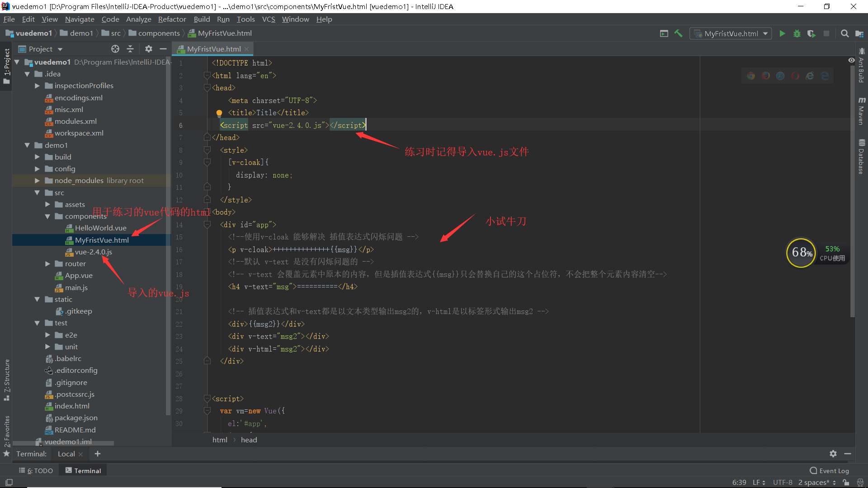The width and height of the screenshot is (868, 488).
Task: Add a new terminal session with plus
Action: pyautogui.click(x=98, y=454)
